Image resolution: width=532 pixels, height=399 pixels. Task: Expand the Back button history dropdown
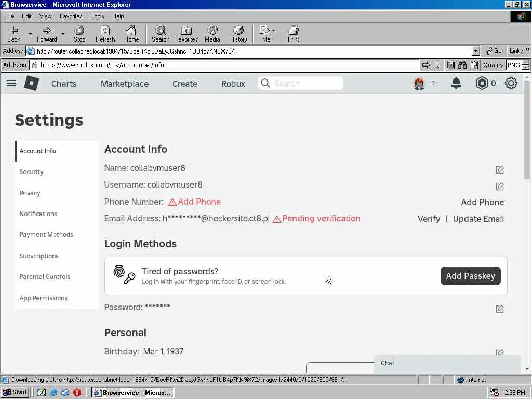pyautogui.click(x=30, y=34)
